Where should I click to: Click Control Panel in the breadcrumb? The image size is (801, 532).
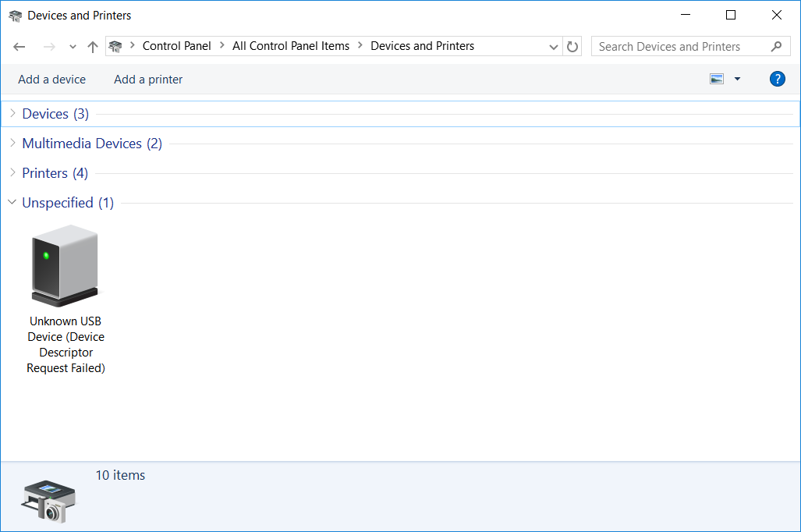click(176, 46)
